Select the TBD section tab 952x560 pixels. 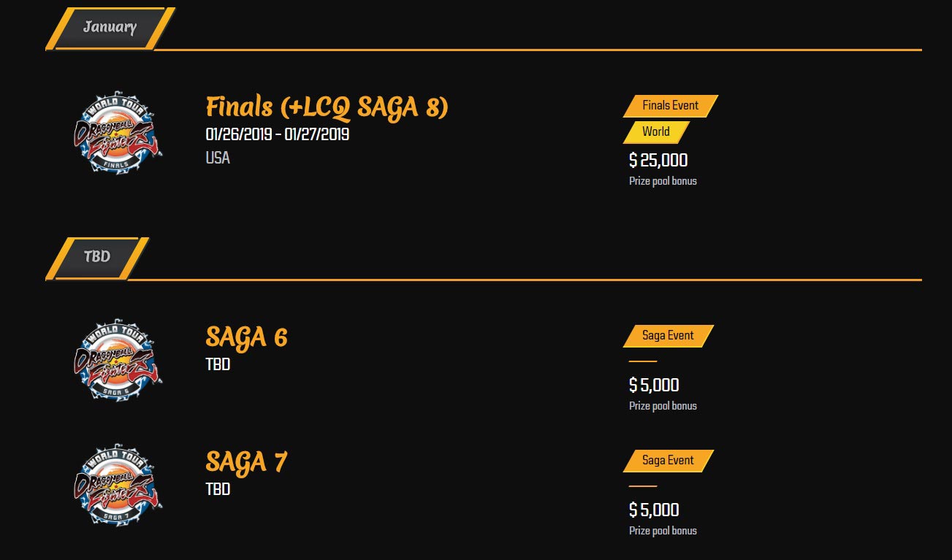pyautogui.click(x=97, y=257)
